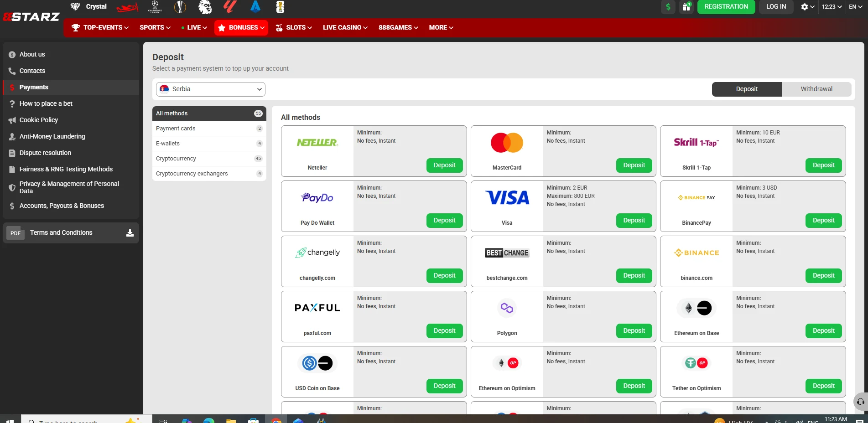Filter by Cryptocurrency exchangers
868x423 pixels.
coord(209,174)
